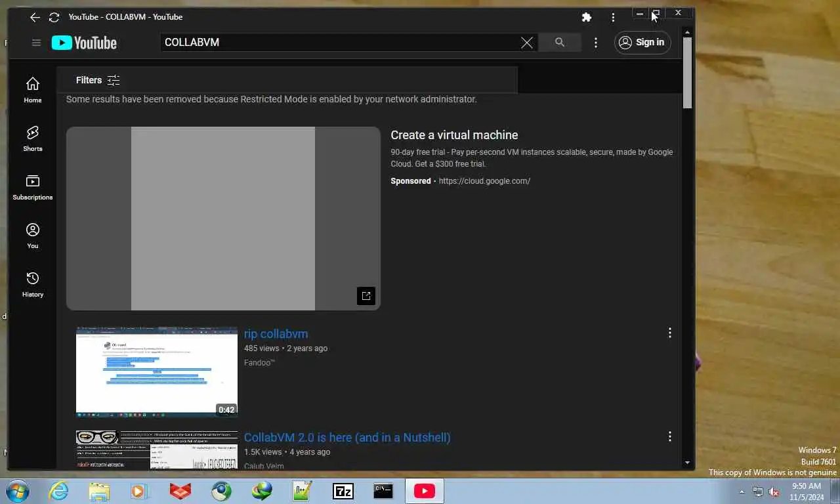Image resolution: width=840 pixels, height=504 pixels.
Task: Click in the COLLABVM search field
Action: click(341, 43)
